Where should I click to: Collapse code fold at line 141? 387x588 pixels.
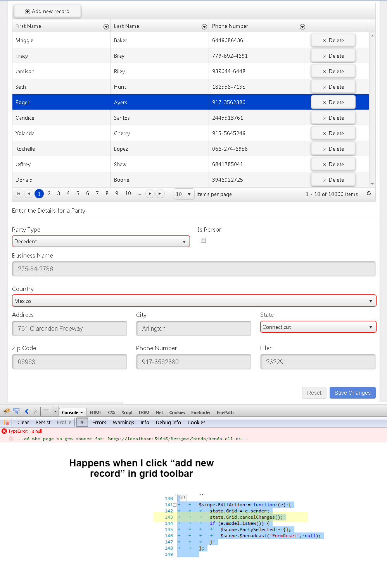(174, 505)
